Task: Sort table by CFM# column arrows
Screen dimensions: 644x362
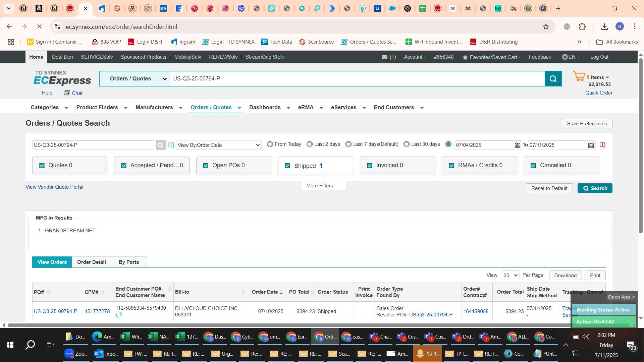Action: coord(103,292)
